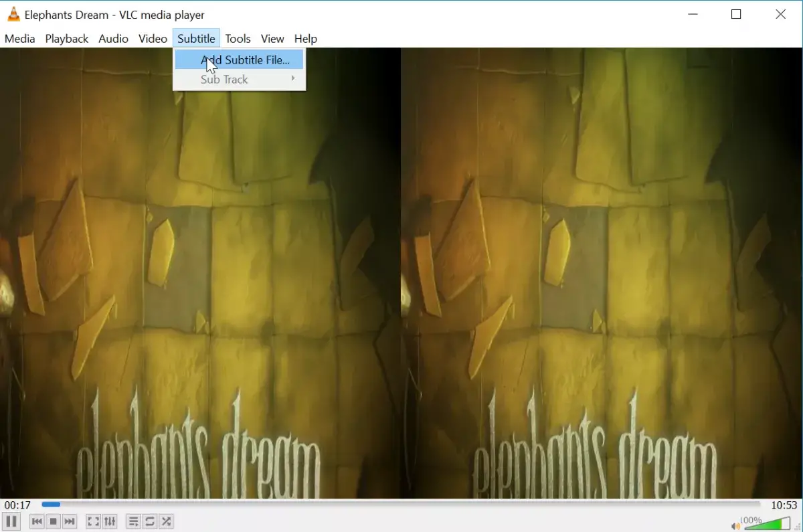Click the video playback area
803x532 pixels.
pyautogui.click(x=401, y=273)
